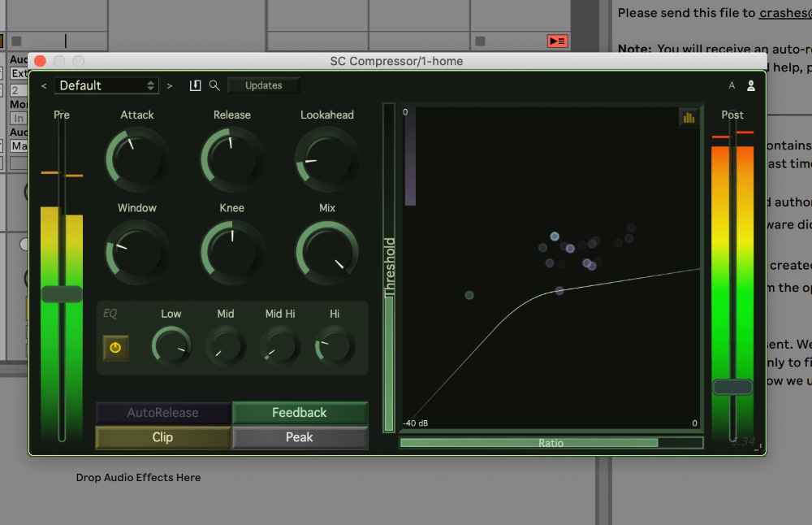812x525 pixels.
Task: Click the save preset icon
Action: click(195, 85)
